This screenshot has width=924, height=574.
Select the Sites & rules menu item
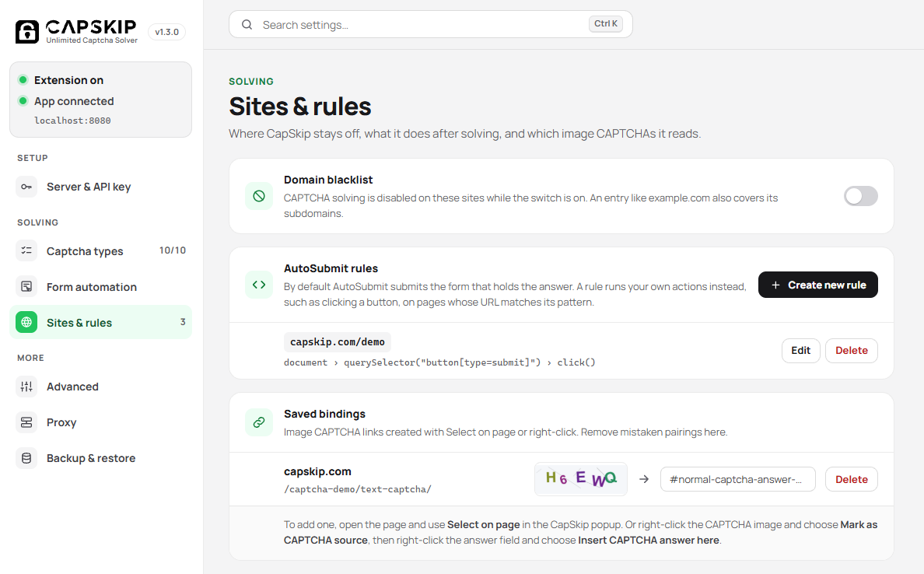tap(101, 322)
